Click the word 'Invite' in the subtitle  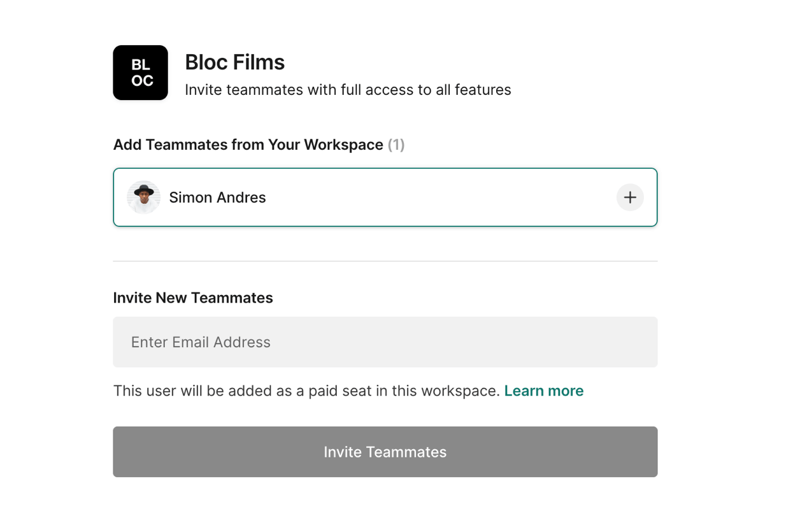pos(203,90)
